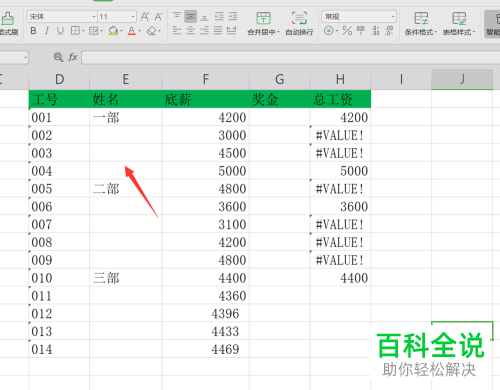Toggle bold formatting

click(33, 31)
